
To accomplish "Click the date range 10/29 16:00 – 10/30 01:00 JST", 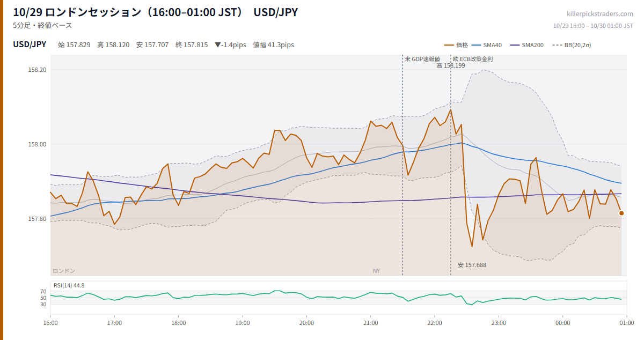I will pyautogui.click(x=593, y=26).
